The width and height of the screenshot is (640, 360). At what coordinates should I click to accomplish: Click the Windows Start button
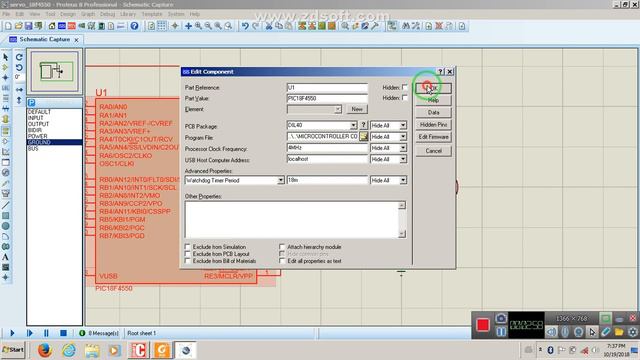click(x=13, y=350)
